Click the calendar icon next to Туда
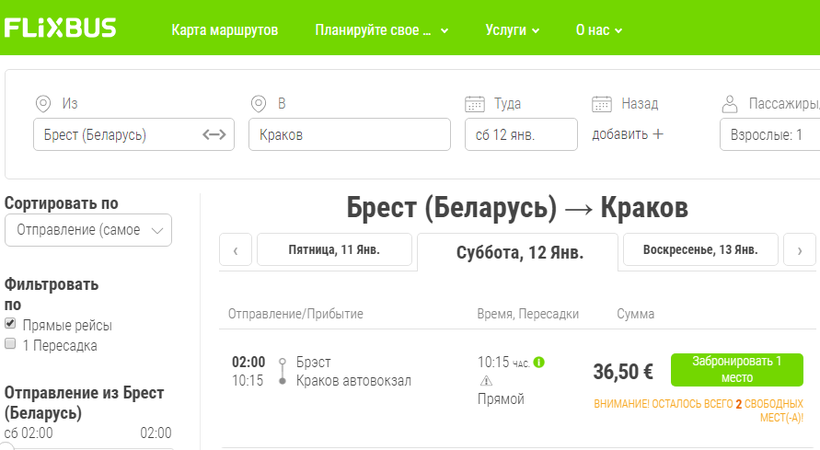Image resolution: width=820 pixels, height=450 pixels. 475,104
